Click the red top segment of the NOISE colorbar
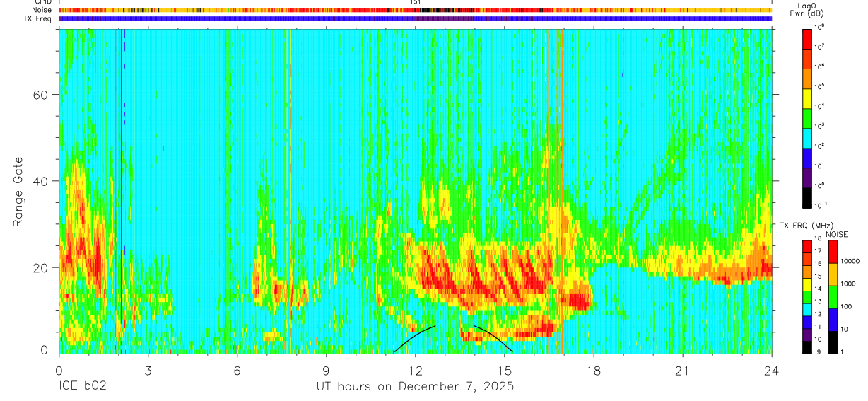Viewport: 868px width, 401px height. 833,252
